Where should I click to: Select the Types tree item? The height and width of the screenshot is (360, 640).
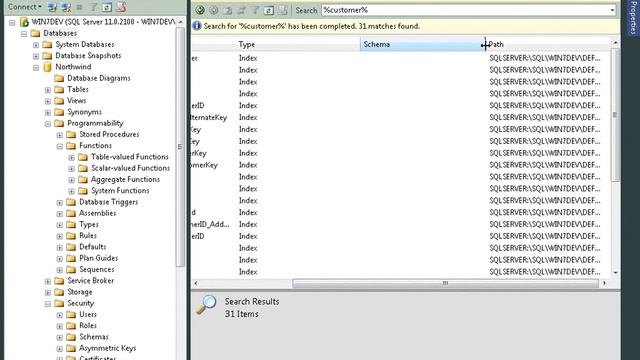click(x=89, y=224)
